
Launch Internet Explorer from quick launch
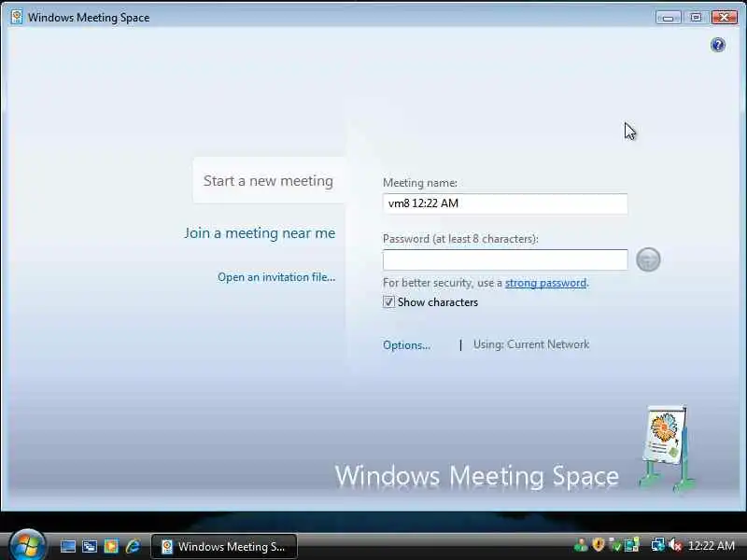[133, 546]
